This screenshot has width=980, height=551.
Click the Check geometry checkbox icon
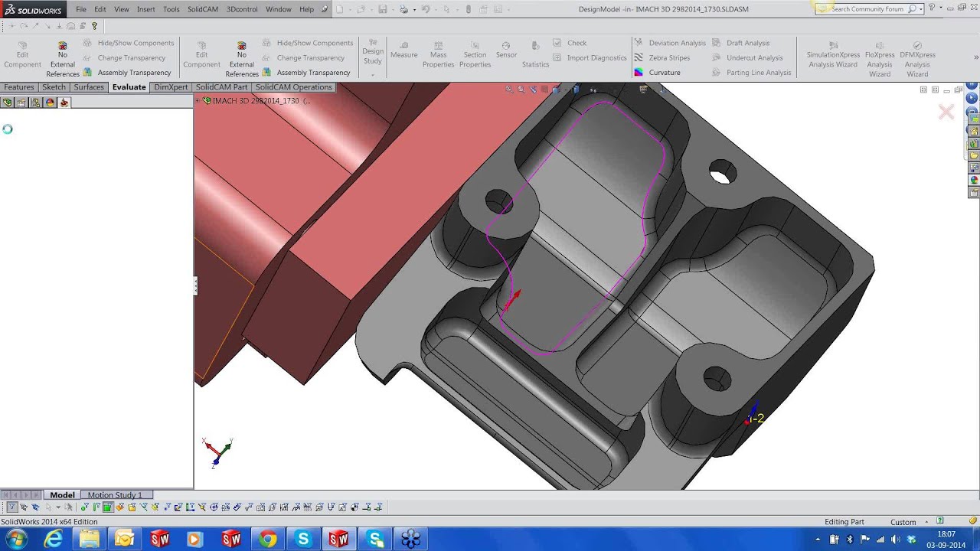(557, 43)
